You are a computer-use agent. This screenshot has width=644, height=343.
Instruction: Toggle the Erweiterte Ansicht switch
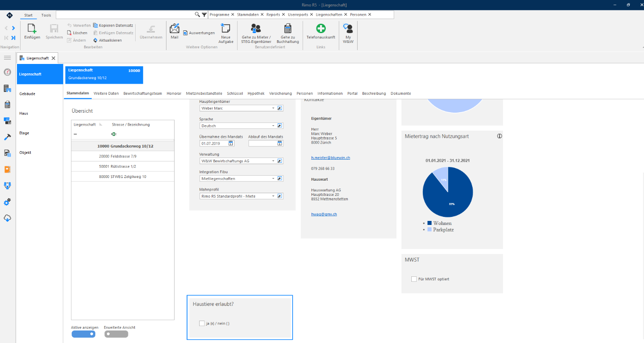pyautogui.click(x=116, y=334)
